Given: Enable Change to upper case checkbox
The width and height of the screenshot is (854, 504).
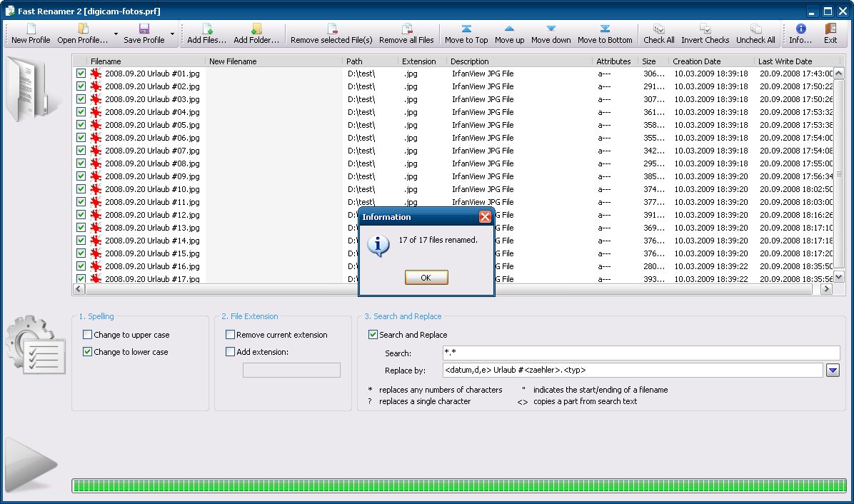Looking at the screenshot, I should coord(88,335).
